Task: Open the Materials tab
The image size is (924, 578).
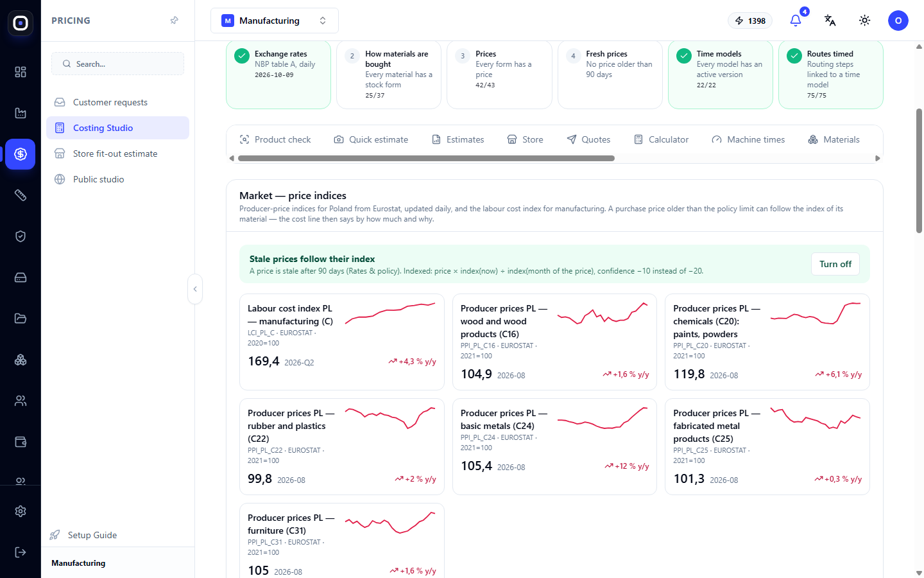Action: point(834,139)
